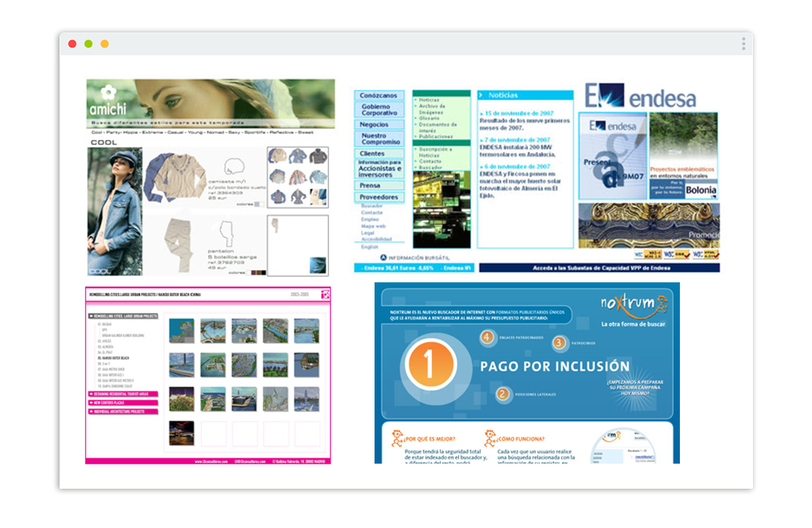The height and width of the screenshot is (528, 812).
Task: Click the Noxtrum logo
Action: point(630,305)
